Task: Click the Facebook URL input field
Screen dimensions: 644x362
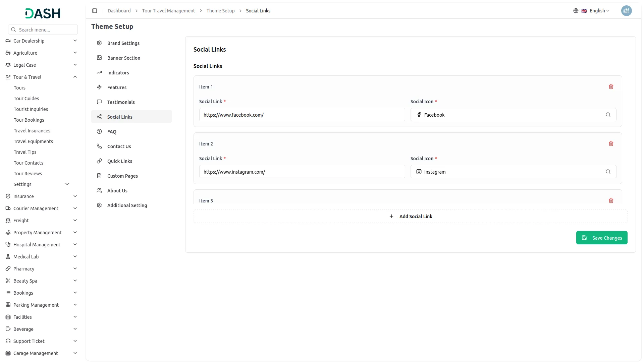Action: tap(302, 115)
